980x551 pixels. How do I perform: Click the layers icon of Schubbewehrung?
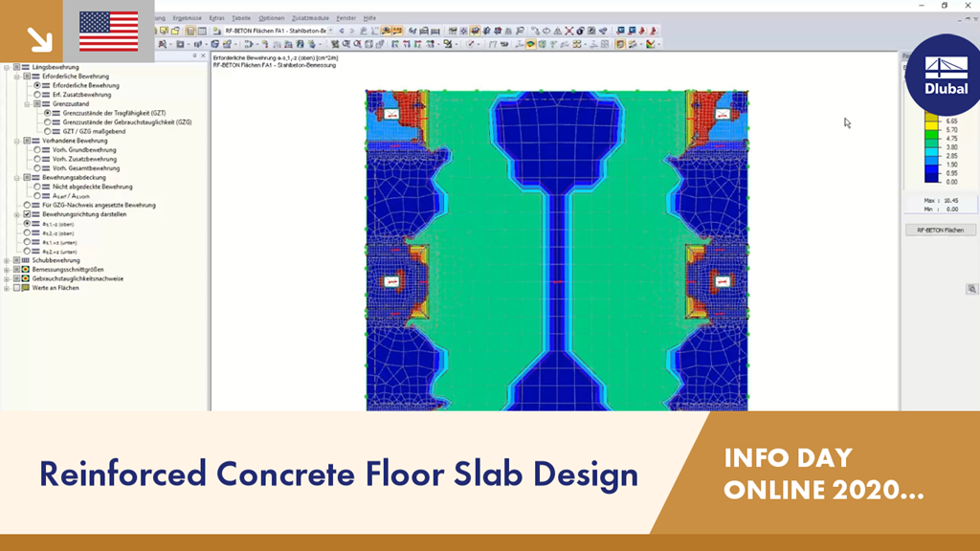pos(26,260)
